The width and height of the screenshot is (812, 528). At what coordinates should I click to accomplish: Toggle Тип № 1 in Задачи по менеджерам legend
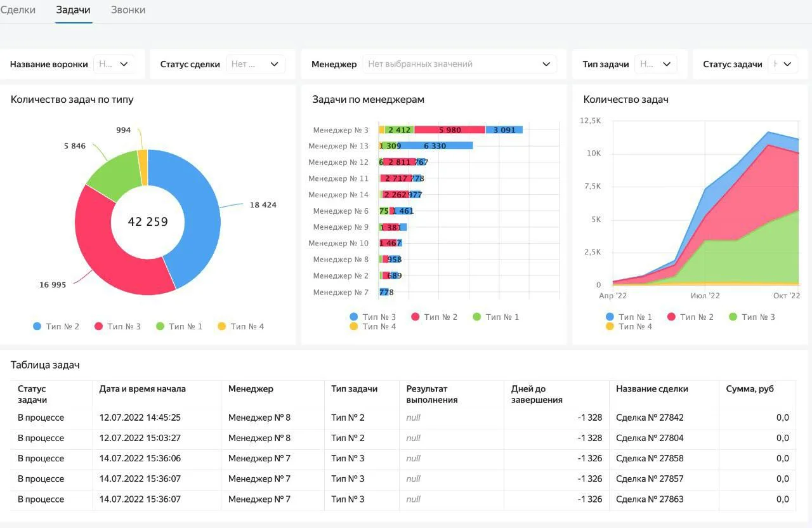pyautogui.click(x=495, y=317)
